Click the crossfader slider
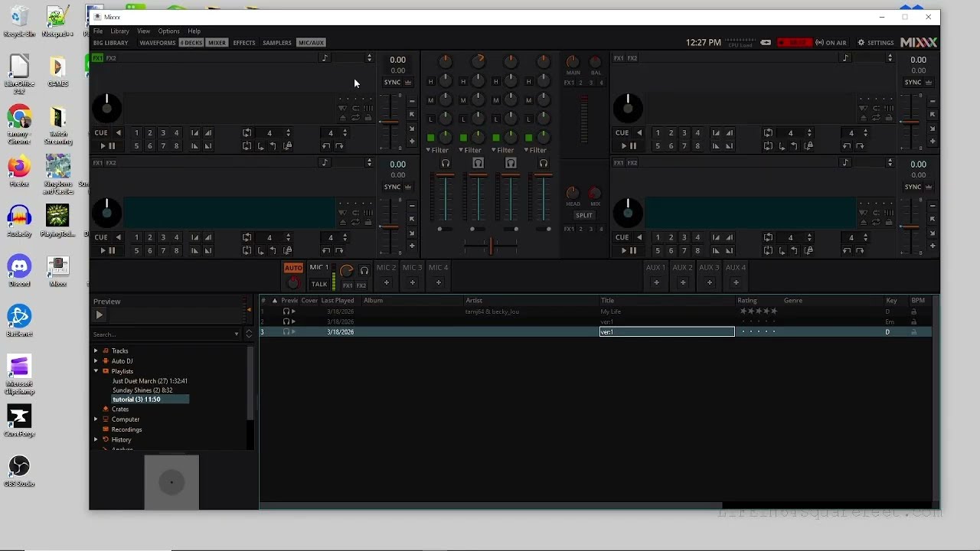Screen dimensions: 980x551 pyautogui.click(x=491, y=246)
